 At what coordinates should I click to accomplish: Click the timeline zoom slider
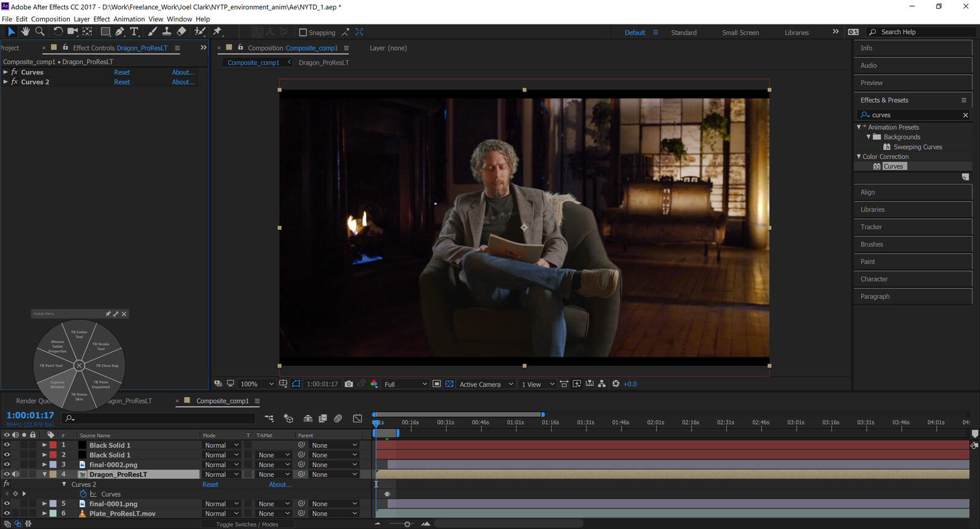(x=407, y=524)
